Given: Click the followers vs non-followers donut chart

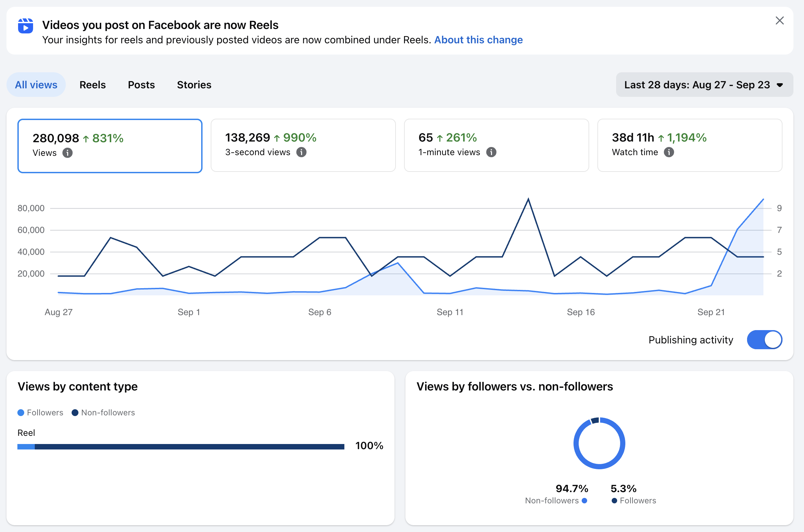Looking at the screenshot, I should pos(599,443).
